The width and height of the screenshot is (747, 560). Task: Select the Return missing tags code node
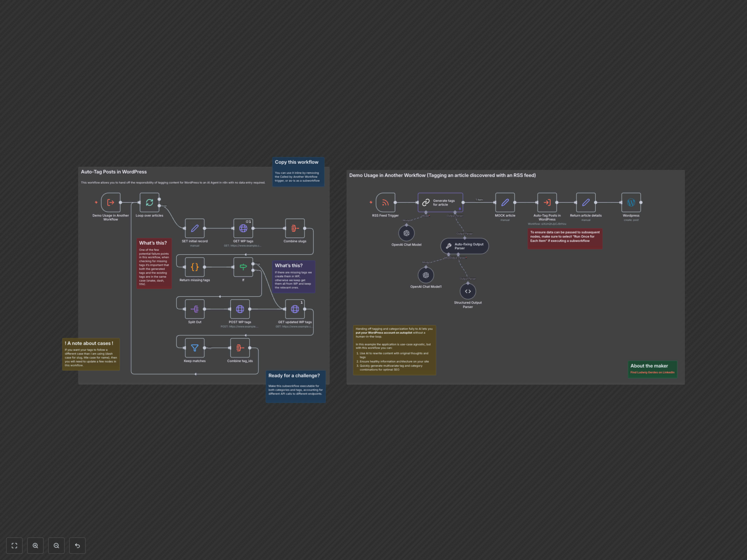click(195, 267)
